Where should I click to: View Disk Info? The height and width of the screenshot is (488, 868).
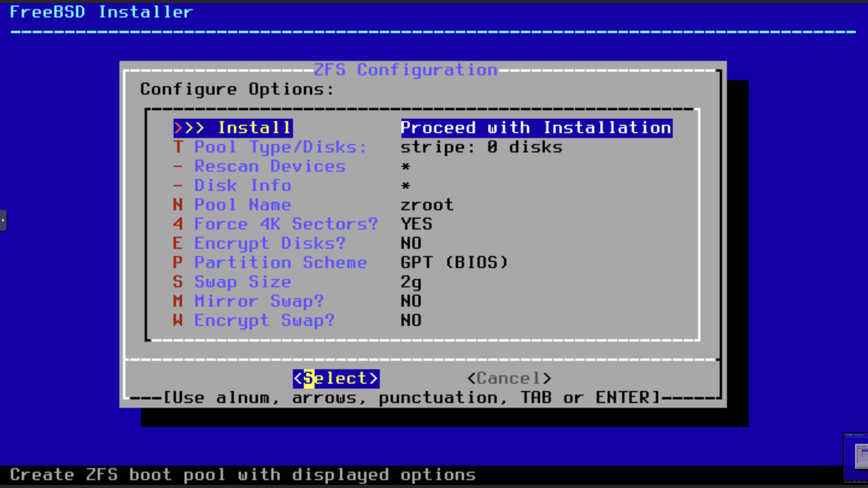[243, 185]
